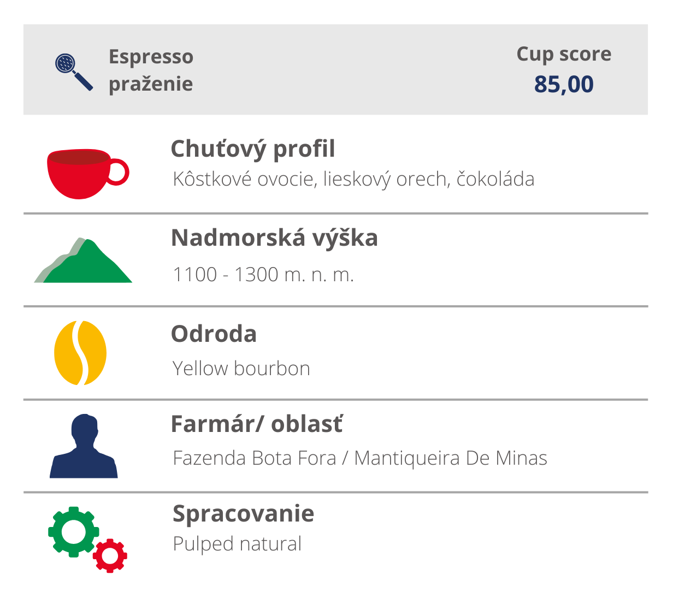Click Fazenda Bota Fora farm text
This screenshot has width=679, height=616.
[255, 458]
